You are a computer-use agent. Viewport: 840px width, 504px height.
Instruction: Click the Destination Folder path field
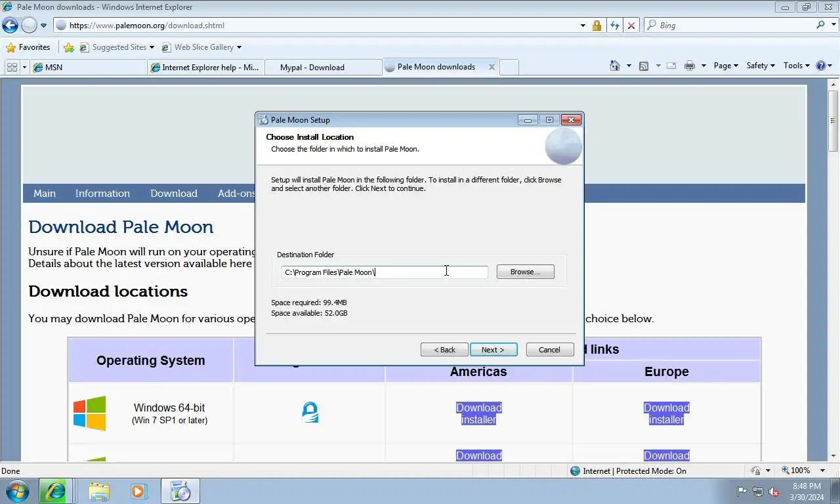tap(385, 272)
